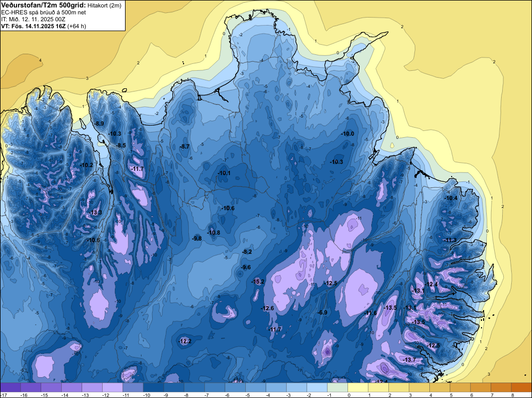This screenshot has height=398, width=532.
Task: Click the -10.0 temperature label
Action: coord(347,134)
